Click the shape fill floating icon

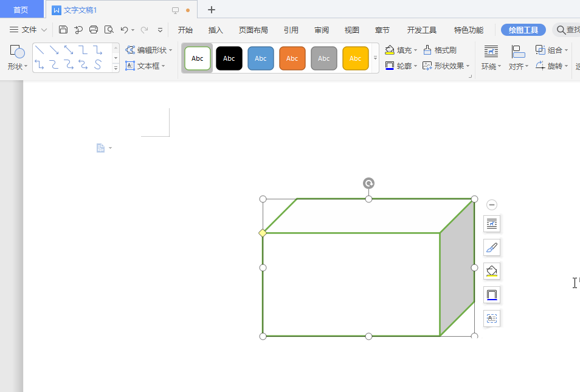pos(492,271)
